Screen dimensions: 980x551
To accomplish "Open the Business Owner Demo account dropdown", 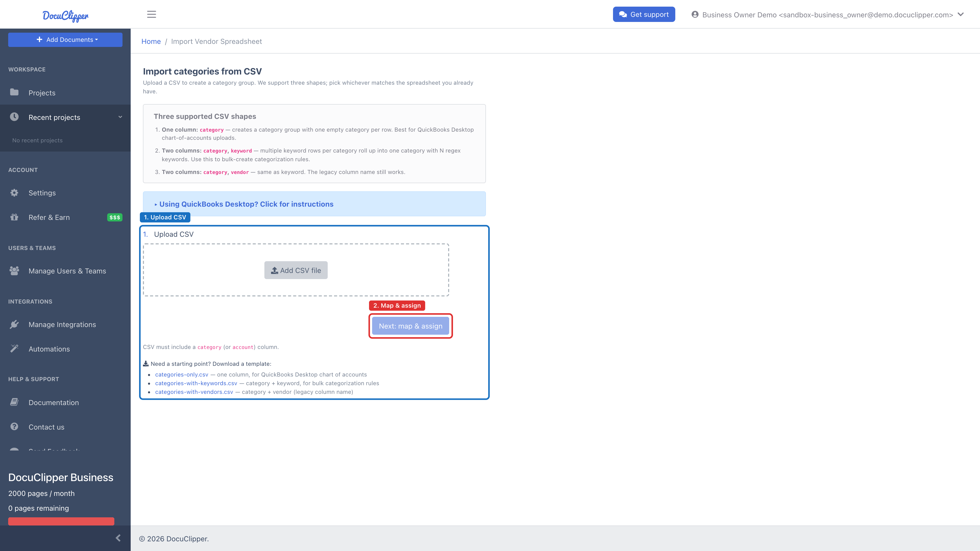I will pyautogui.click(x=827, y=15).
